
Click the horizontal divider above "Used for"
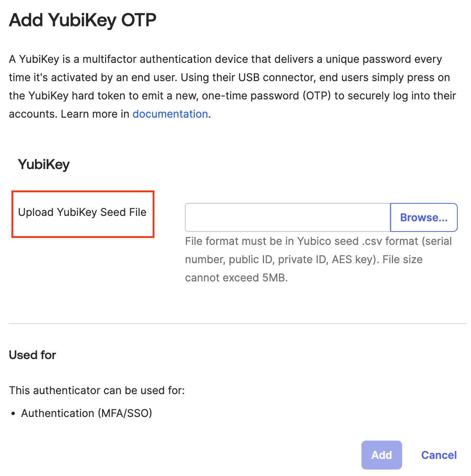[237, 324]
